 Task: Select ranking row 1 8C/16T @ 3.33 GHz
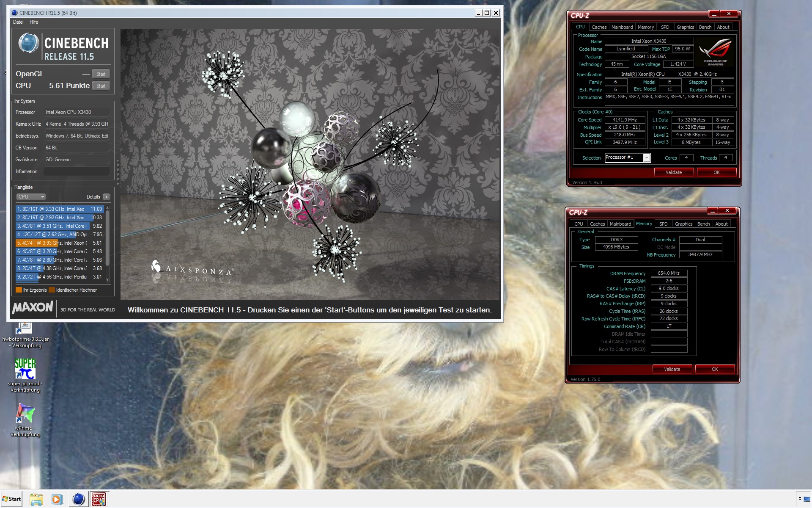pos(60,209)
